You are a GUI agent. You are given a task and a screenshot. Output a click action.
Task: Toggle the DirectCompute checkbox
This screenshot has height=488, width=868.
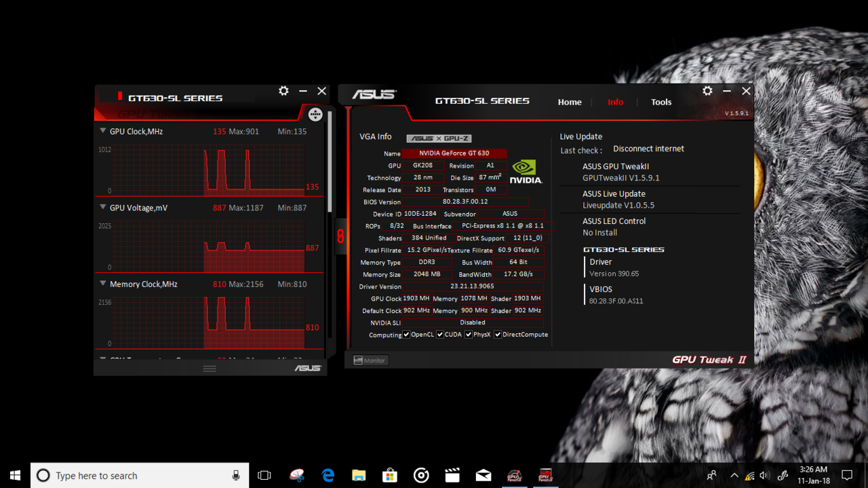498,334
